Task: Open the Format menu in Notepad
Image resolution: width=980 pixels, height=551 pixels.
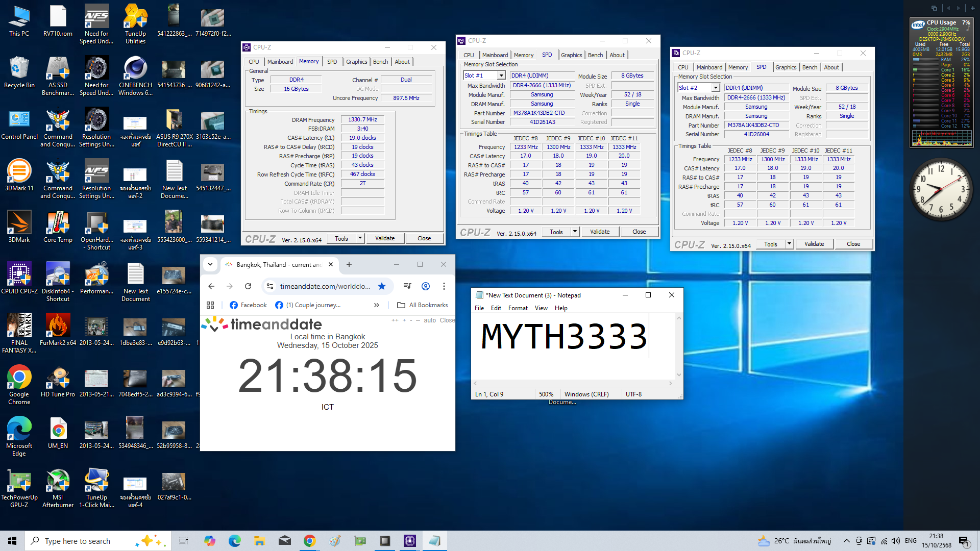Action: pyautogui.click(x=518, y=308)
